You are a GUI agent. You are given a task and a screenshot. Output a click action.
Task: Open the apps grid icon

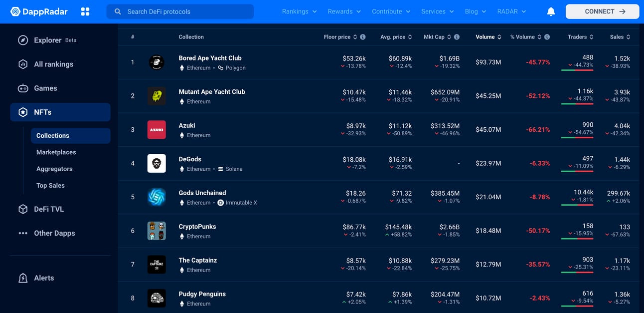85,11
